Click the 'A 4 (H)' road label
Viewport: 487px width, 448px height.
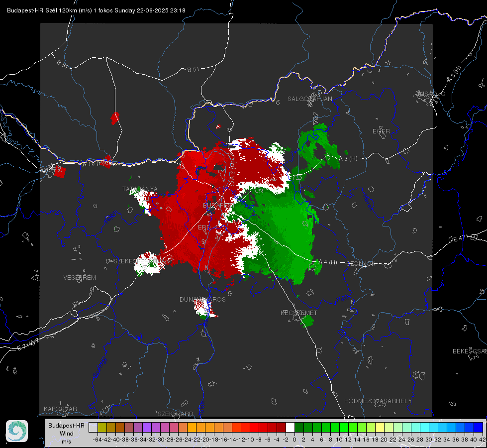[328, 262]
